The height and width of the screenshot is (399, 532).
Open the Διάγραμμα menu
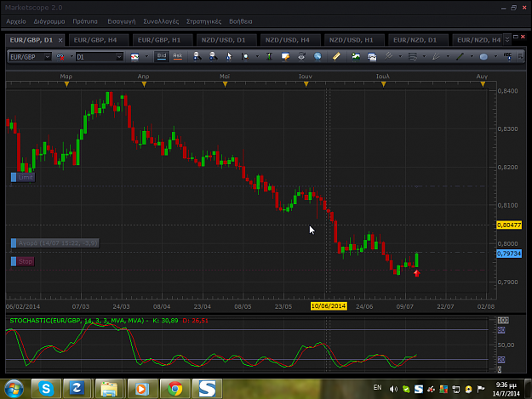49,21
